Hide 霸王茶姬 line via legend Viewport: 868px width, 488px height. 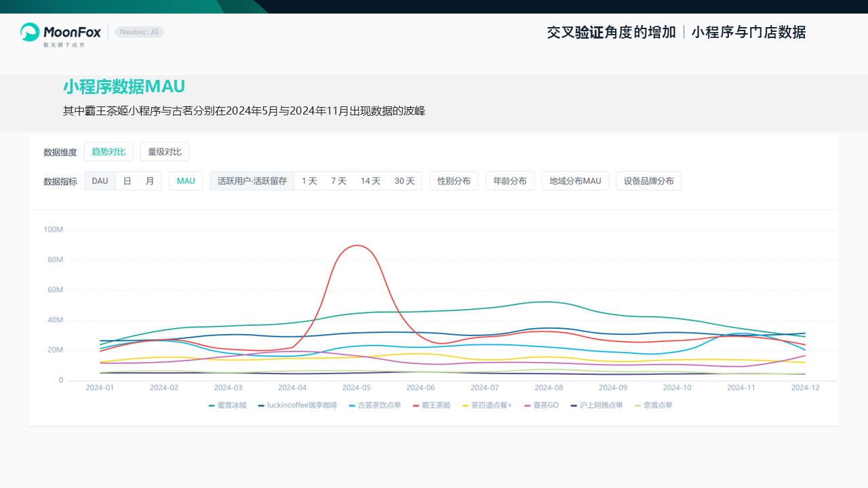pos(435,405)
